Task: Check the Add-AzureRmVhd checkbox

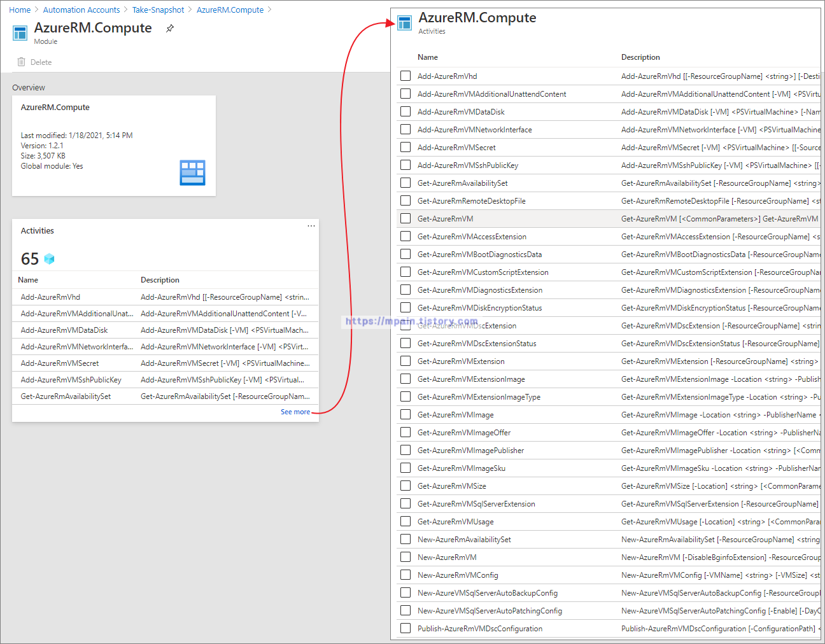Action: pyautogui.click(x=405, y=76)
